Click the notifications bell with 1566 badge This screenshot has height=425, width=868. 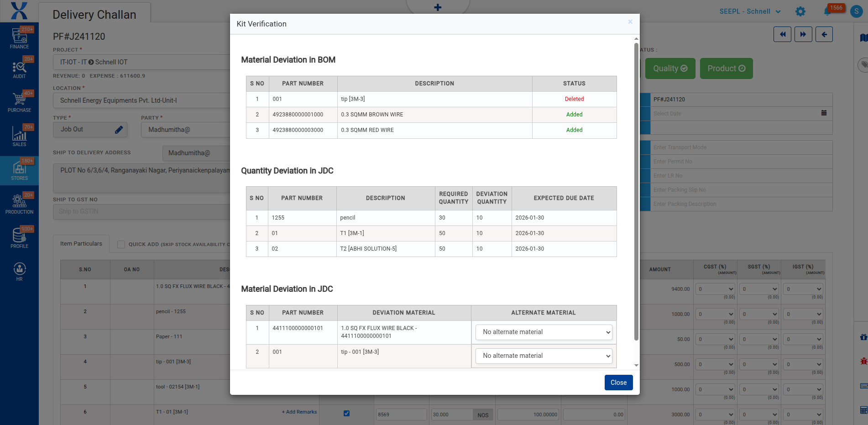point(827,11)
